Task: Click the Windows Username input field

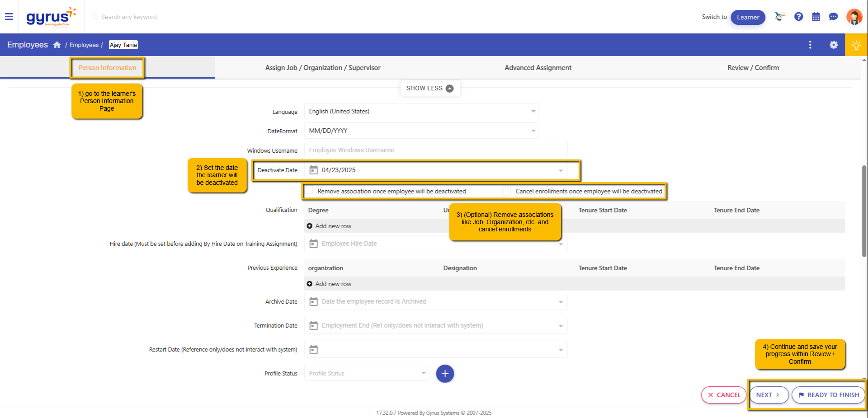Action: 435,150
